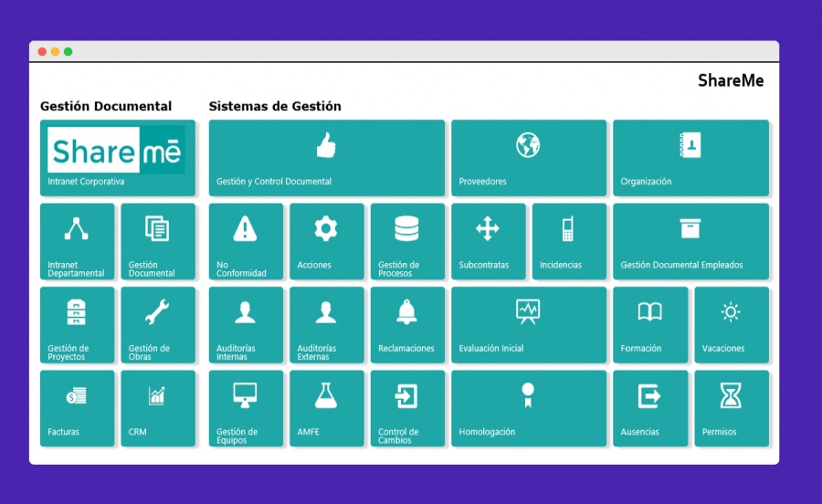Screen dimensions: 822x504
Task: Open the Incidencias mobile phone icon
Action: coord(568,228)
